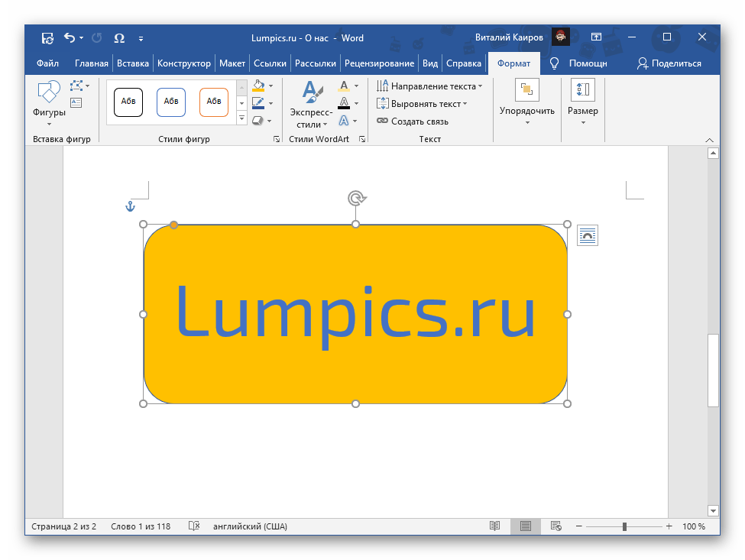Image resolution: width=745 pixels, height=560 pixels.
Task: Switch to the Вид tab
Action: click(x=430, y=63)
